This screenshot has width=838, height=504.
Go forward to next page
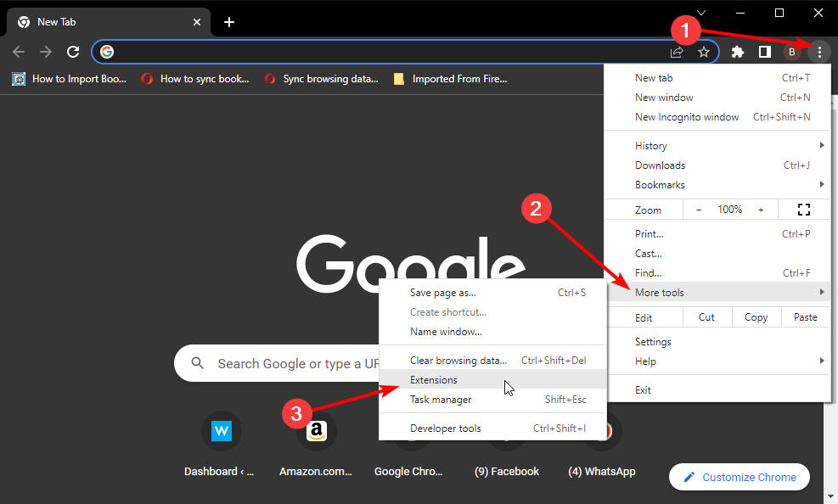(46, 52)
